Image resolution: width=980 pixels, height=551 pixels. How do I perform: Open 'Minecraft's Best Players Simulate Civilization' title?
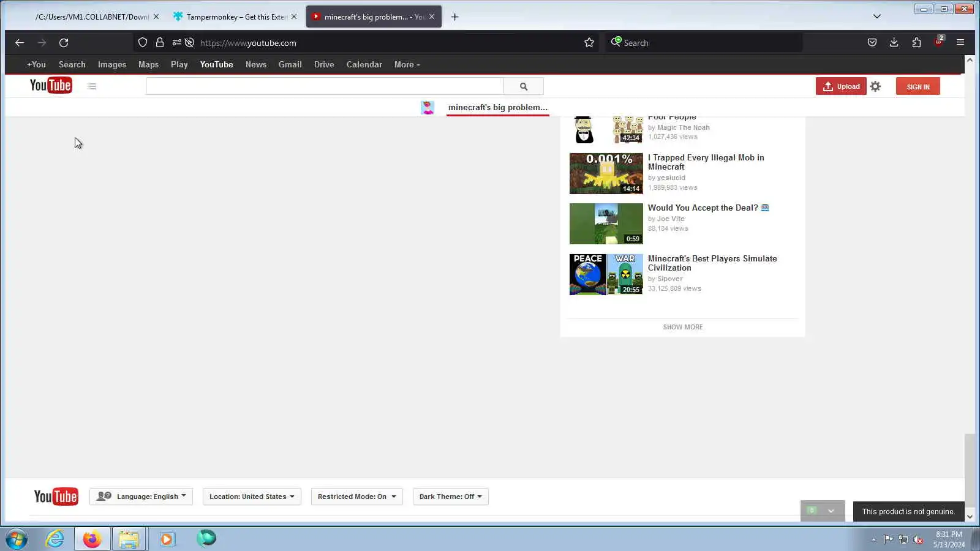click(x=712, y=263)
